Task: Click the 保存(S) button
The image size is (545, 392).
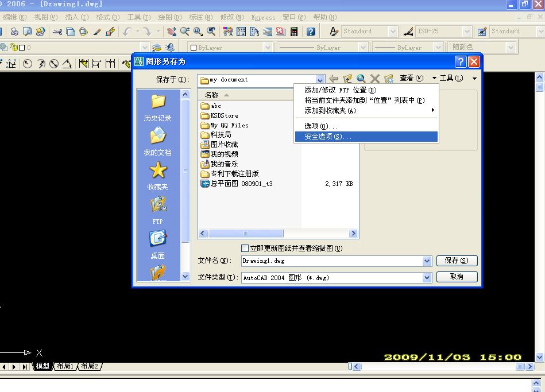Action: (x=457, y=261)
